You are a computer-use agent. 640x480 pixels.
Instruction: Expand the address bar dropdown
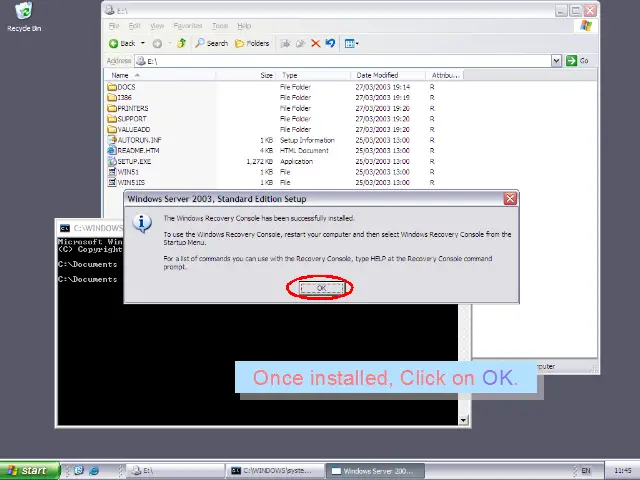pos(556,61)
